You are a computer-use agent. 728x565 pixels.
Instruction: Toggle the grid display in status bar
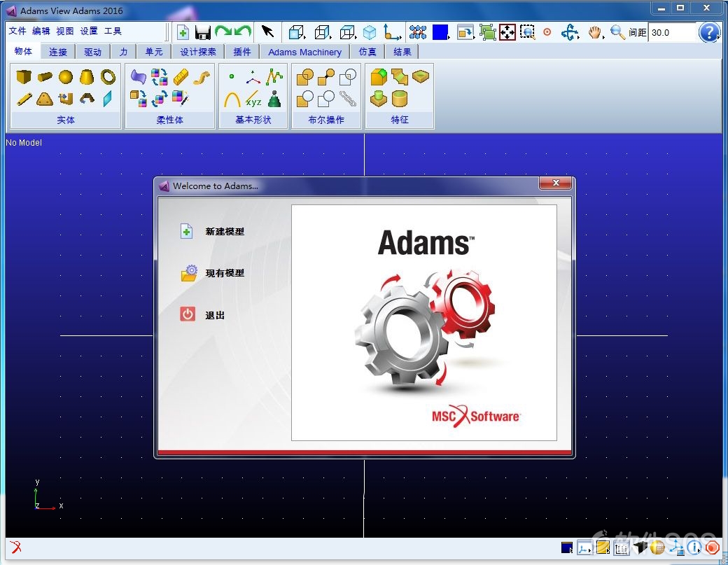pyautogui.click(x=621, y=548)
